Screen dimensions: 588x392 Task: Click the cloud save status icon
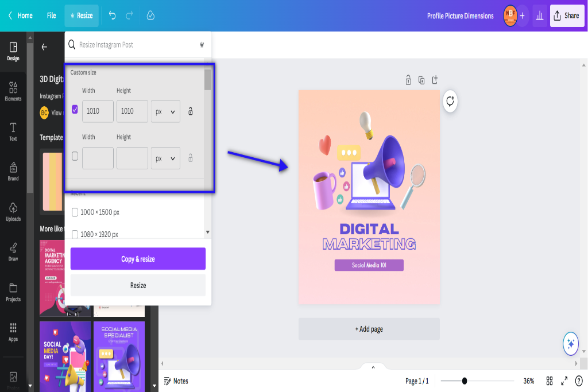click(x=150, y=15)
